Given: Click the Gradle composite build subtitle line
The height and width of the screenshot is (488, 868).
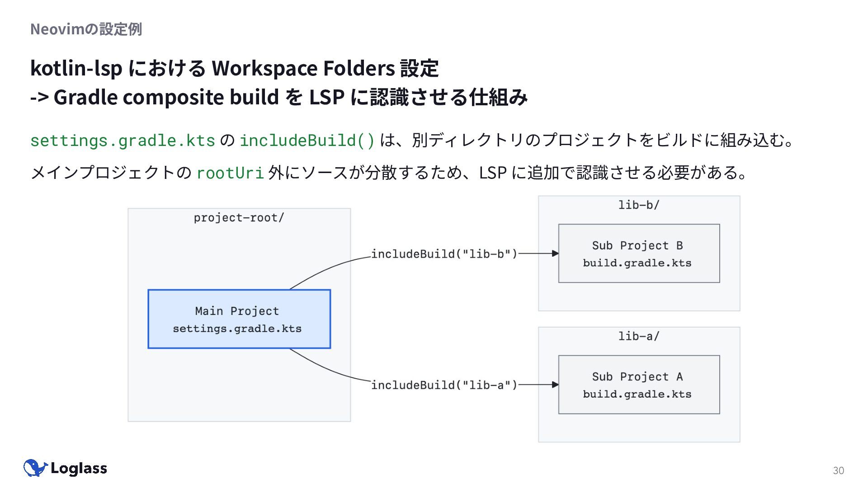Looking at the screenshot, I should click(x=278, y=97).
